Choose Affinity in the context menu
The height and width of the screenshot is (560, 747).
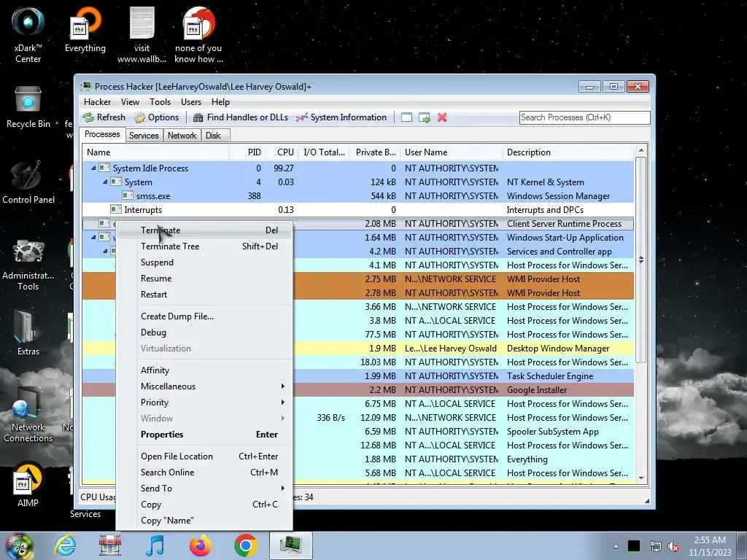[x=204, y=370]
